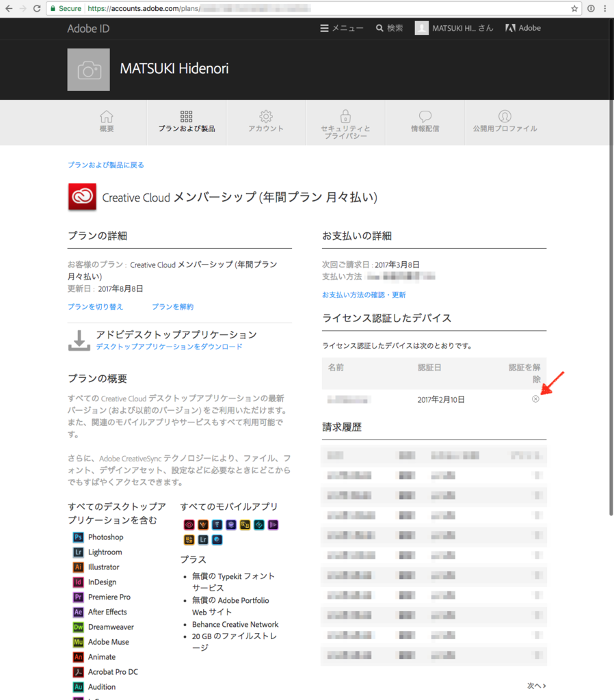This screenshot has width=614, height=700.
Task: Click the purple layers mobile app icon
Action: click(231, 524)
